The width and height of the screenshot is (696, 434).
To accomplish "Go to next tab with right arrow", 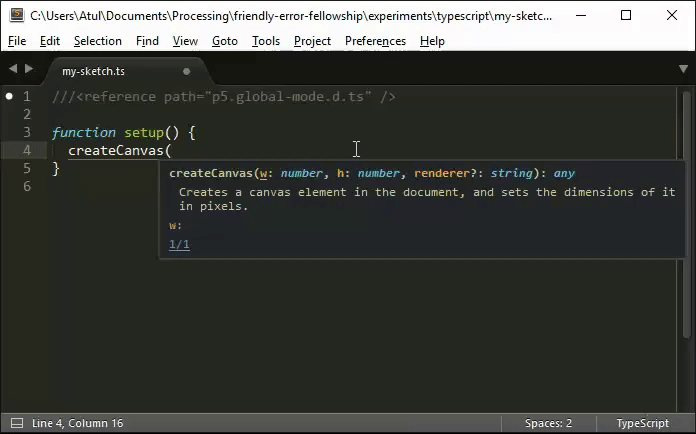I will click(x=29, y=68).
